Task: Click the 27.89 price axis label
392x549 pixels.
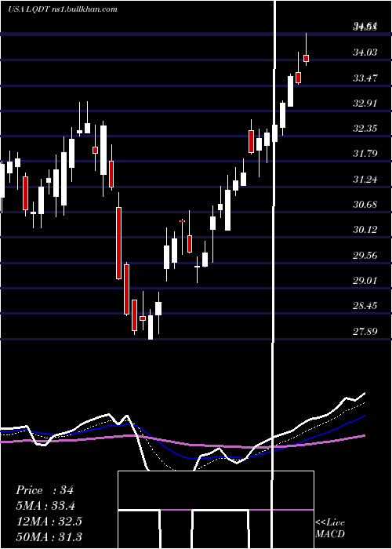Action: coord(365,331)
